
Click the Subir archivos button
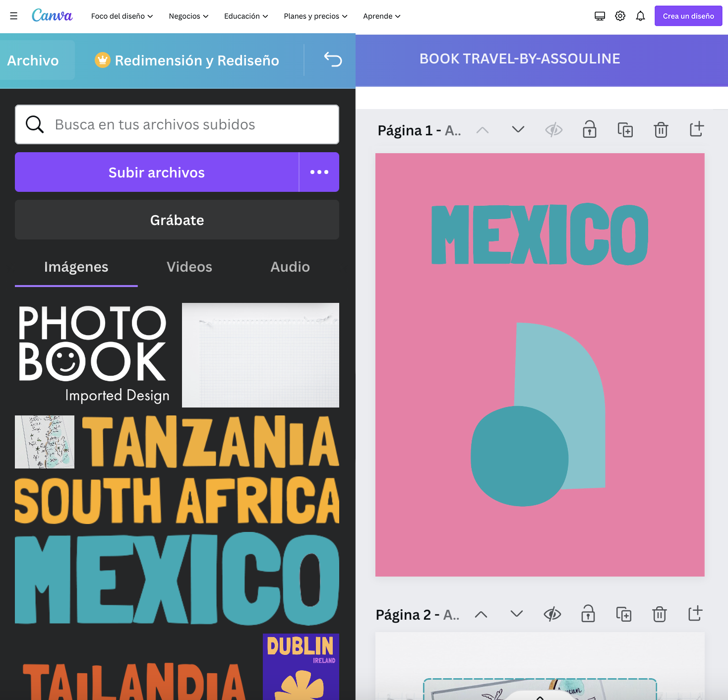point(157,173)
